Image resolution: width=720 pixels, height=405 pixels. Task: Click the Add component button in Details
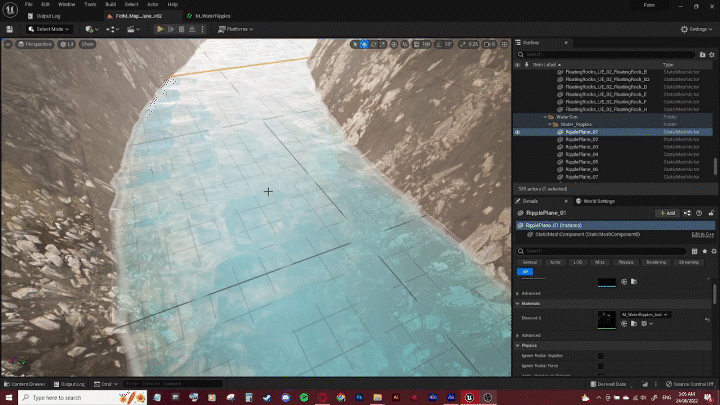[668, 213]
